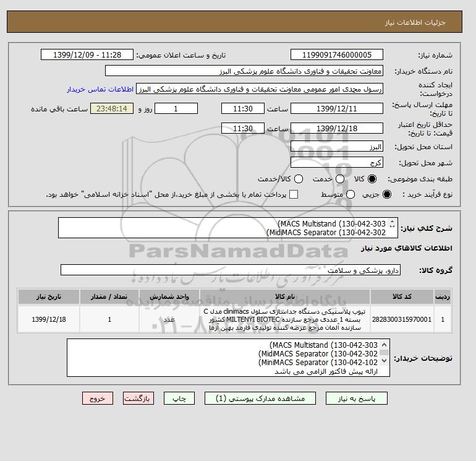Select the جزیی purchase type radio
The width and height of the screenshot is (476, 461).
(x=387, y=194)
